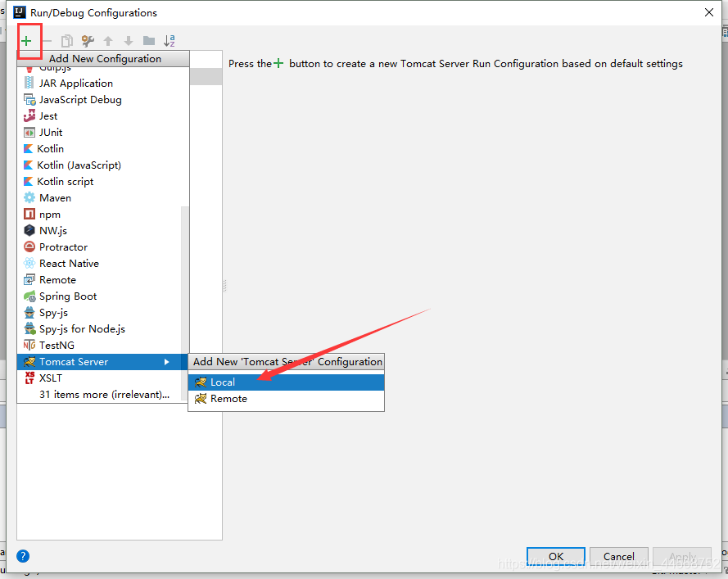Click the plus icon in hint text
The image size is (728, 579).
tap(278, 63)
